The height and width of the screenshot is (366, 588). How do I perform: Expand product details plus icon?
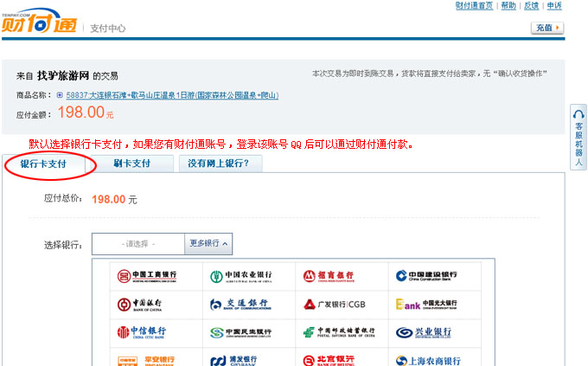[60, 95]
